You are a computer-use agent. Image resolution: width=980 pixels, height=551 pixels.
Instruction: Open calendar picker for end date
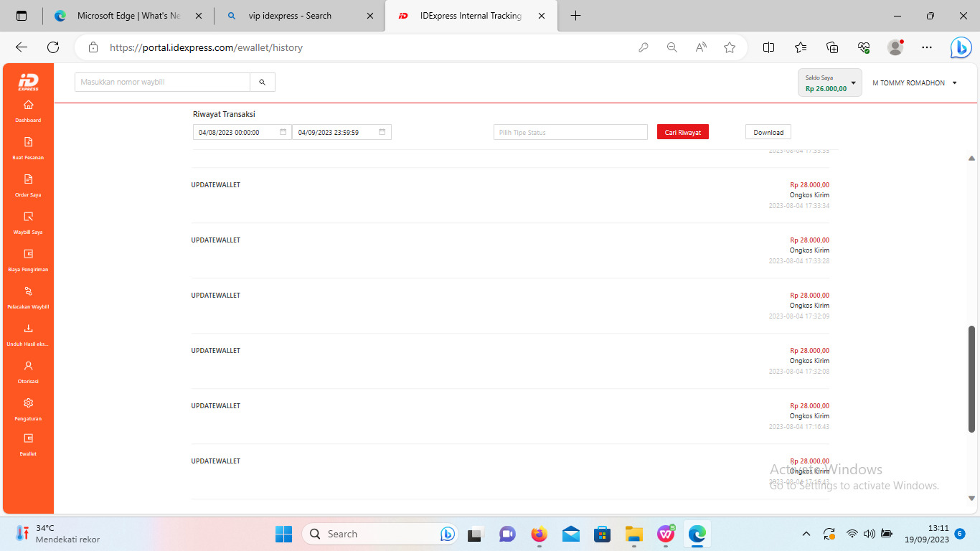coord(382,132)
